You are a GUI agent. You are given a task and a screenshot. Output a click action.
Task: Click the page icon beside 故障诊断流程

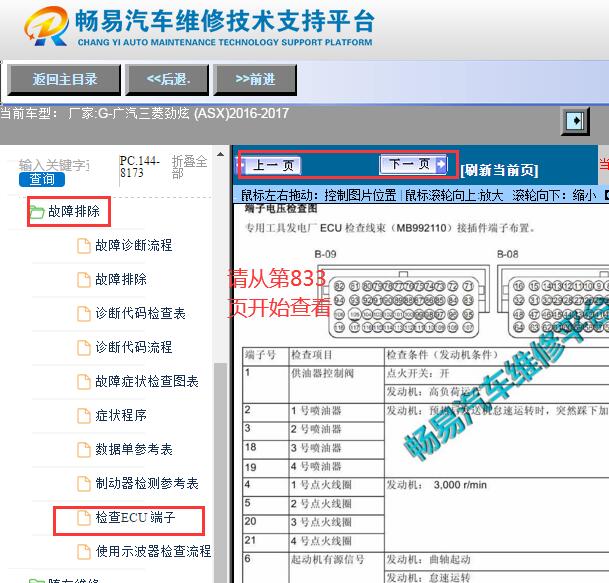84,245
